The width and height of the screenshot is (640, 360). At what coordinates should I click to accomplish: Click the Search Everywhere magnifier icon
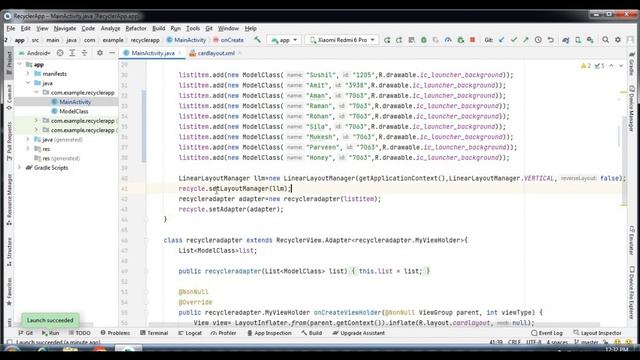606,40
